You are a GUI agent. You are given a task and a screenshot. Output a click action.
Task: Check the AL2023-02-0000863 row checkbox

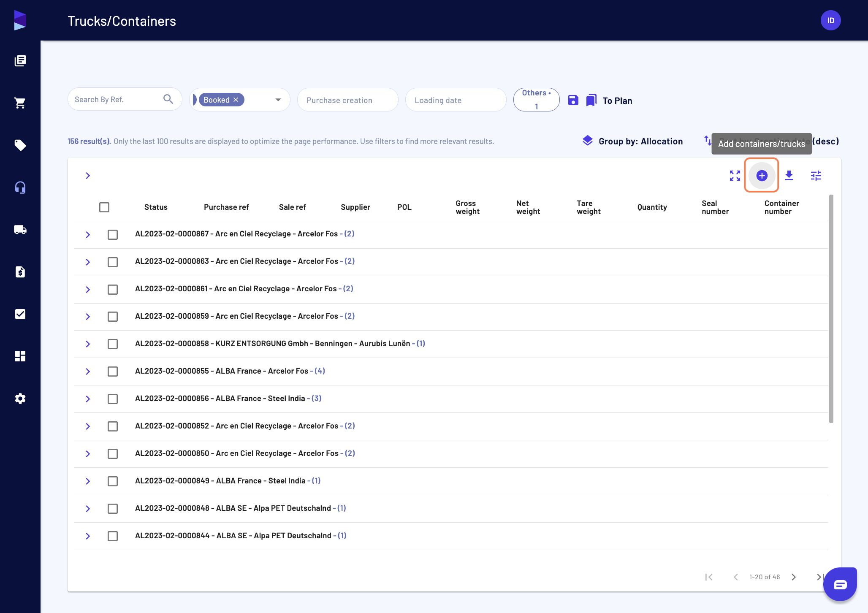[113, 262]
